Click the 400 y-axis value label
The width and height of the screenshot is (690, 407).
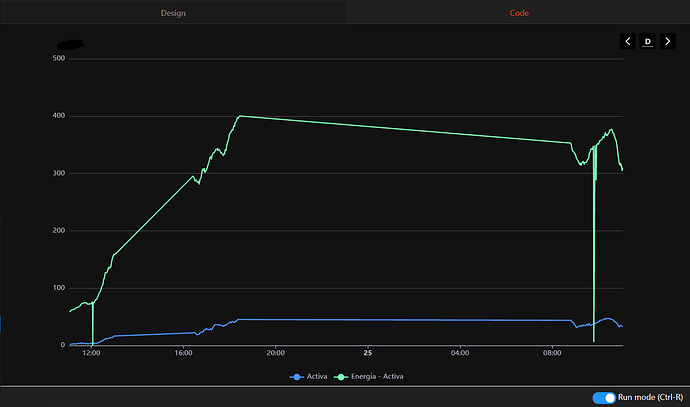[x=58, y=116]
